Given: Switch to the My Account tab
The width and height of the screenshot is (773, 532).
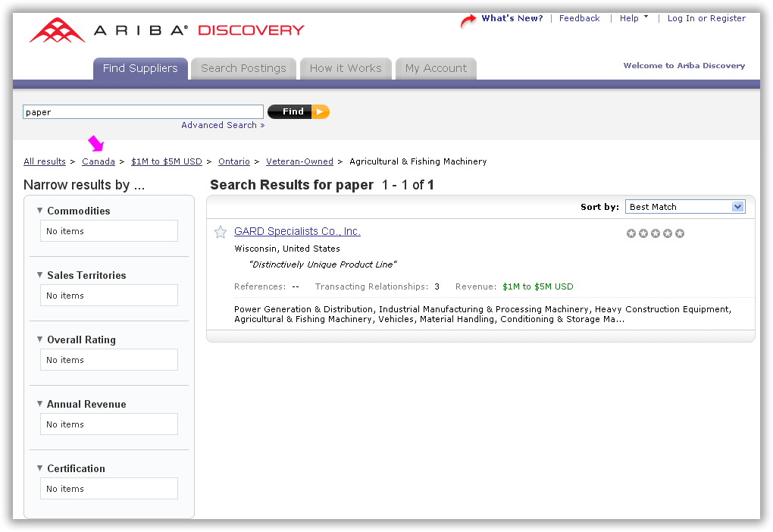Looking at the screenshot, I should 436,67.
